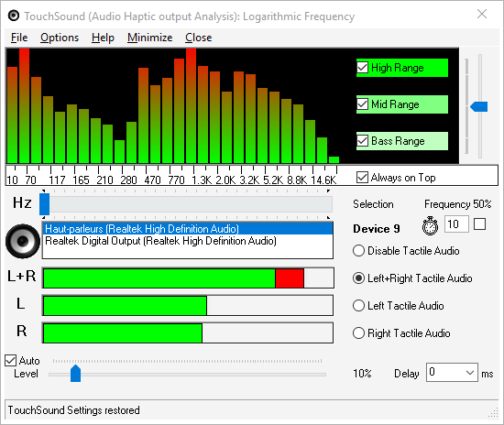Viewport: 504px width, 425px height.
Task: Click the Device 9 label
Action: coord(377,229)
